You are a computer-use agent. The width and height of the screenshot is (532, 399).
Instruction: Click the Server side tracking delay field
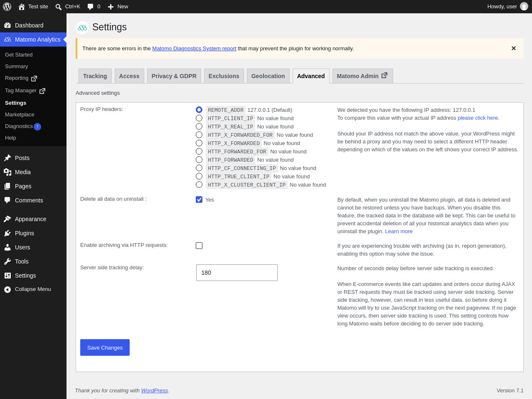click(237, 273)
